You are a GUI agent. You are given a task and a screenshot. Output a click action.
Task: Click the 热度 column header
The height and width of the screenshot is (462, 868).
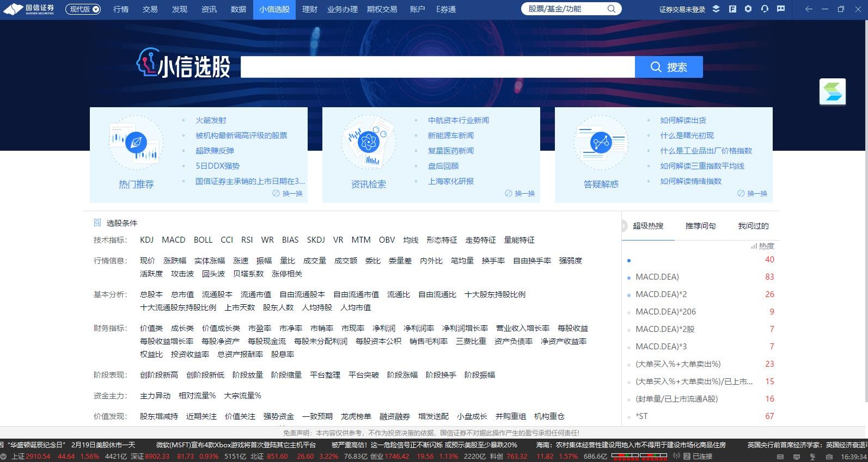pos(763,246)
